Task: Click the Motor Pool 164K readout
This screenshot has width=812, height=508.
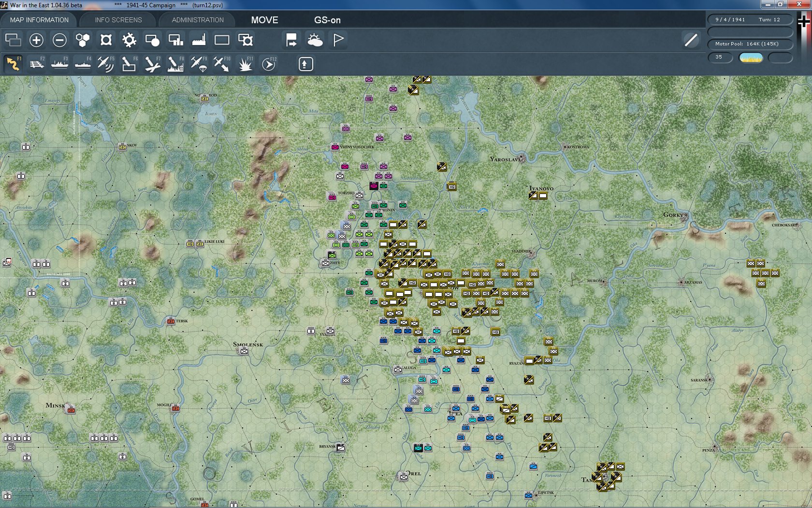Action: point(750,44)
